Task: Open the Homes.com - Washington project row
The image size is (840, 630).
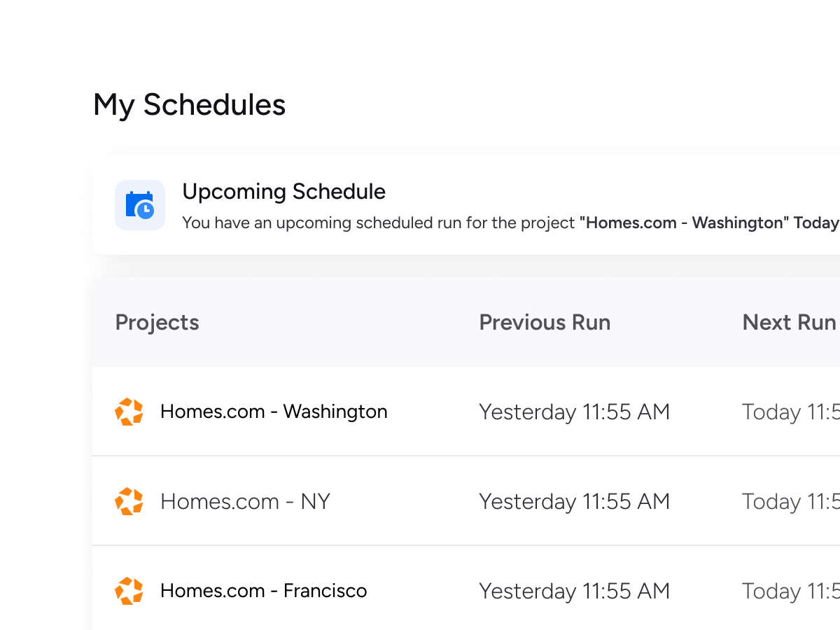Action: 274,412
